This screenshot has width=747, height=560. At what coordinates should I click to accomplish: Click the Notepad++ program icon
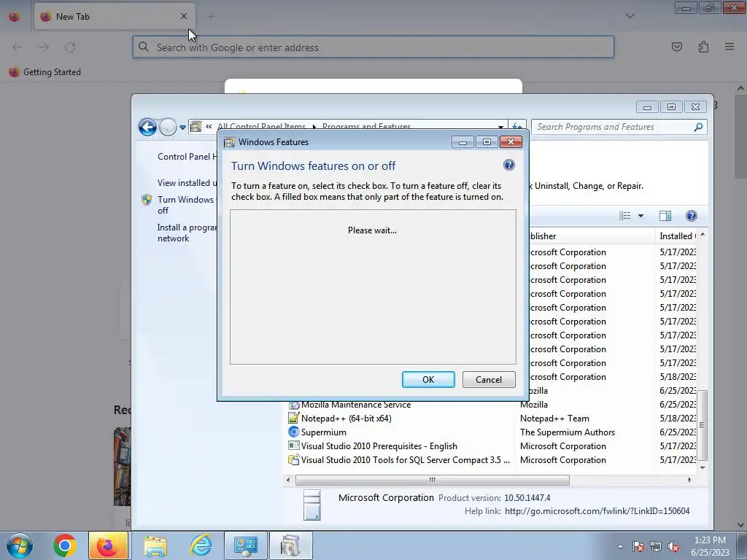(293, 418)
